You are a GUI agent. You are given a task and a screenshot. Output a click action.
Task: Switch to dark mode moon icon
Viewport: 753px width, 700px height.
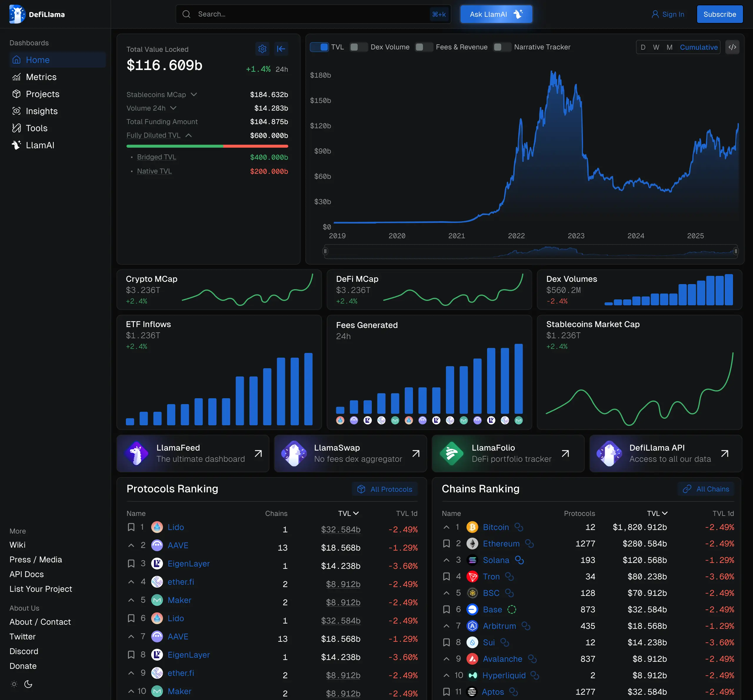(29, 684)
